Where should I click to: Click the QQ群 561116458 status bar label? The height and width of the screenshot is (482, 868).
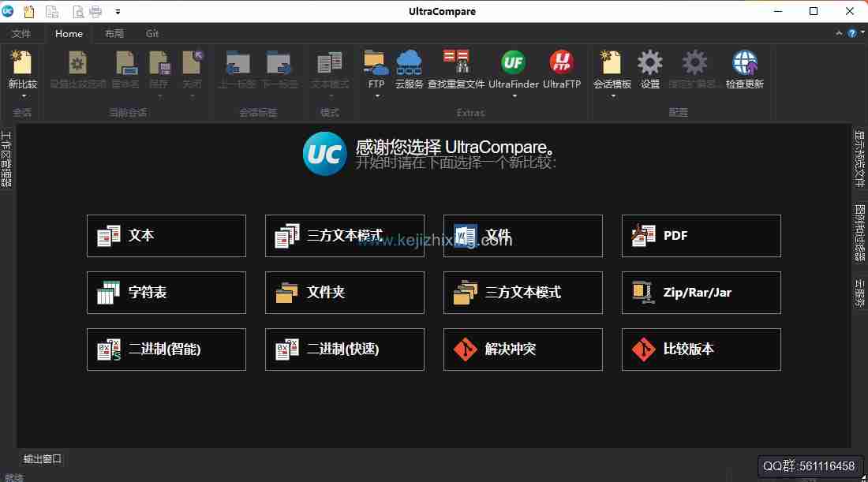click(810, 466)
